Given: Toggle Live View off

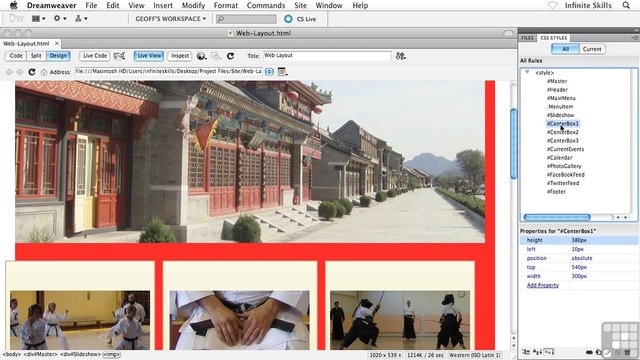Looking at the screenshot, I should point(149,56).
